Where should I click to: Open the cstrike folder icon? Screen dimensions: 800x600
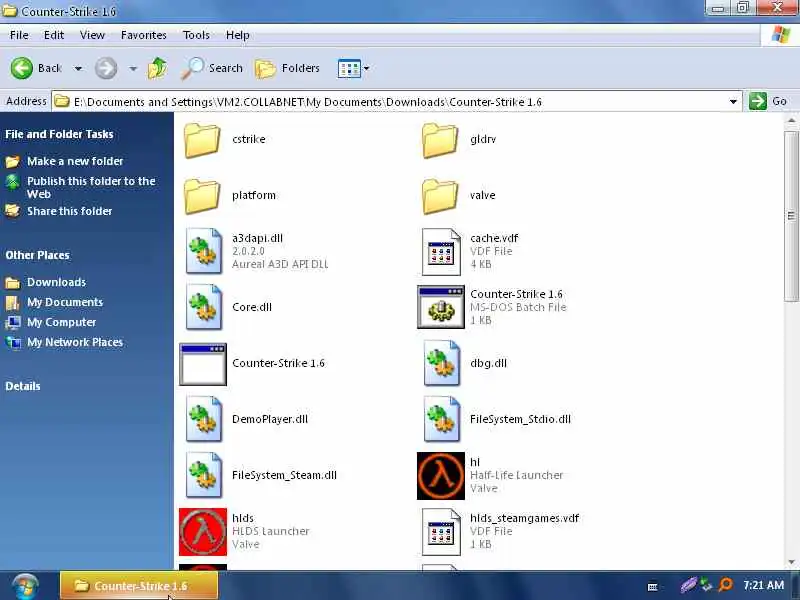pyautogui.click(x=202, y=139)
